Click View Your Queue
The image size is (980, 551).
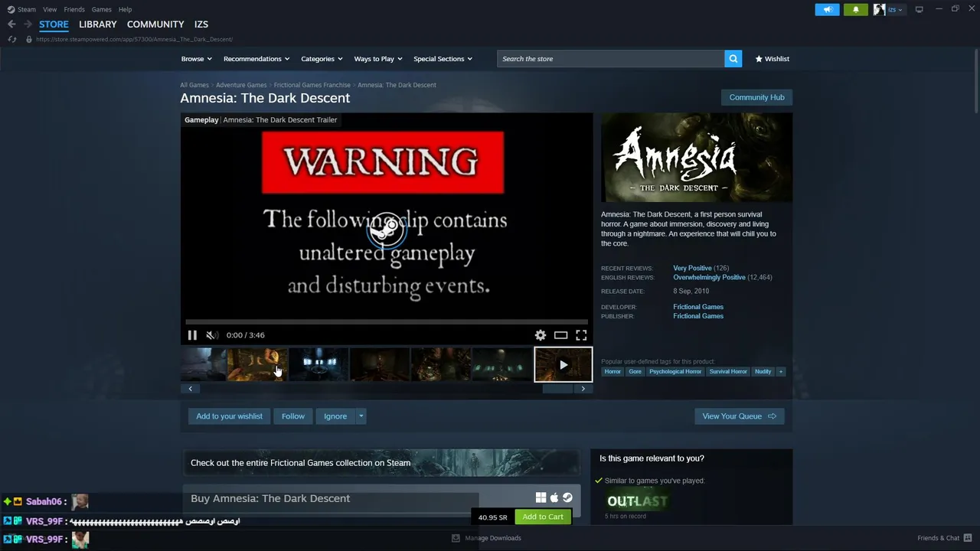pos(739,416)
